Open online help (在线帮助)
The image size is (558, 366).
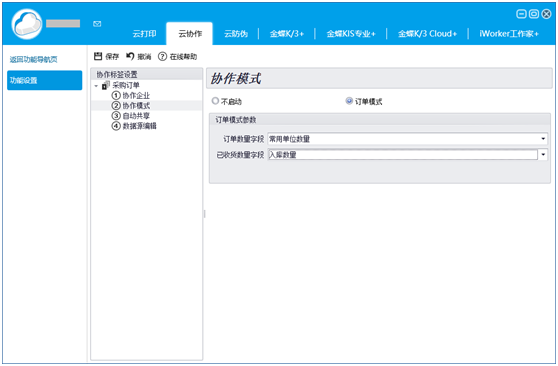pyautogui.click(x=178, y=56)
